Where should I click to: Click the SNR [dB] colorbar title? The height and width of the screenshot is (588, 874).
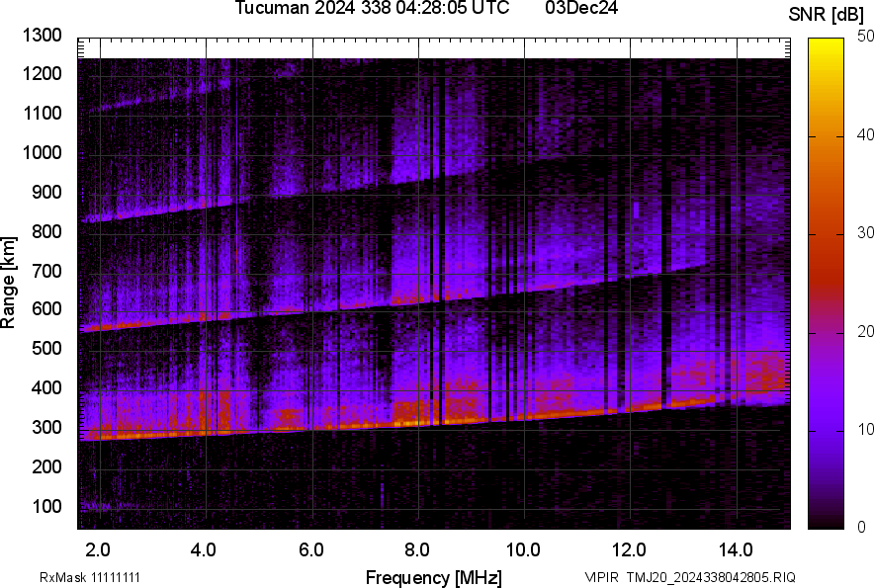[x=826, y=14]
